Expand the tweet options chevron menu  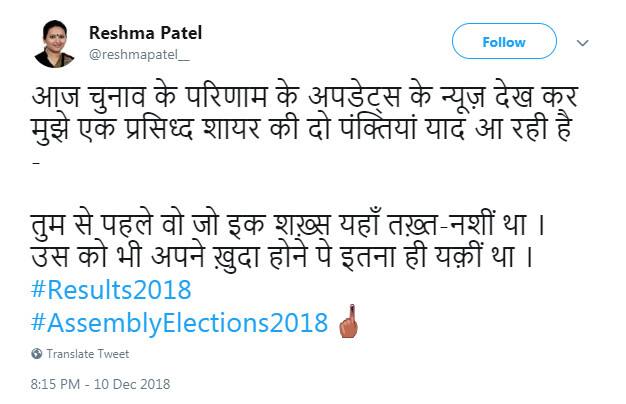point(585,43)
